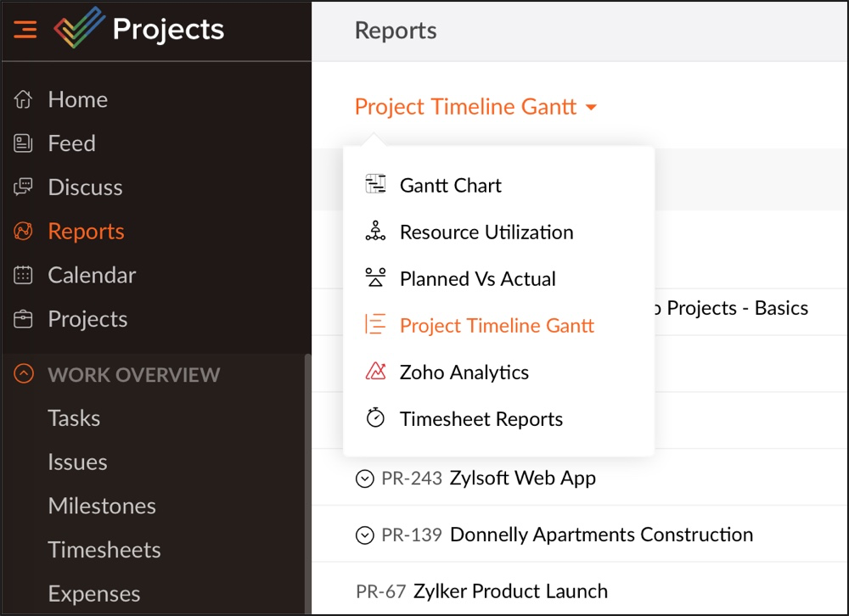
Task: Select the Home icon in sidebar
Action: [x=25, y=99]
